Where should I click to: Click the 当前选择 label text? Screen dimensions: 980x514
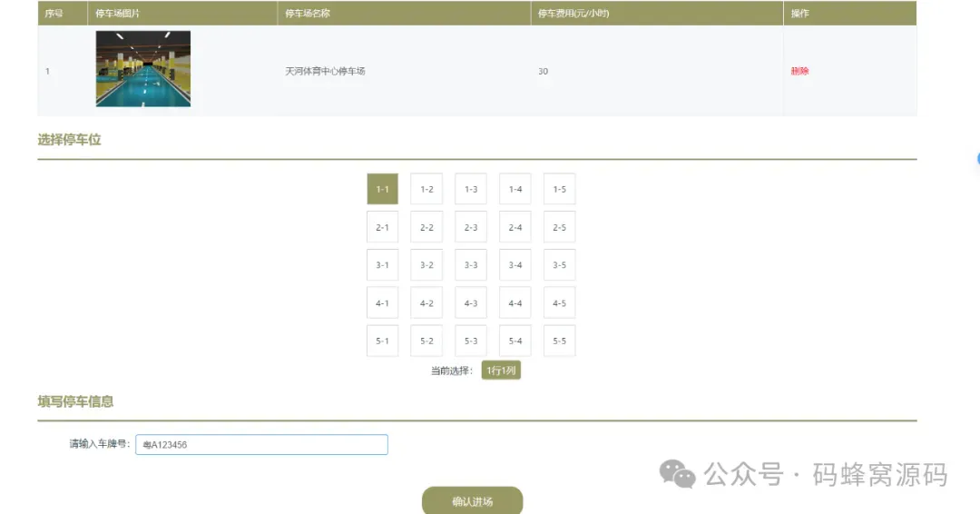click(452, 371)
